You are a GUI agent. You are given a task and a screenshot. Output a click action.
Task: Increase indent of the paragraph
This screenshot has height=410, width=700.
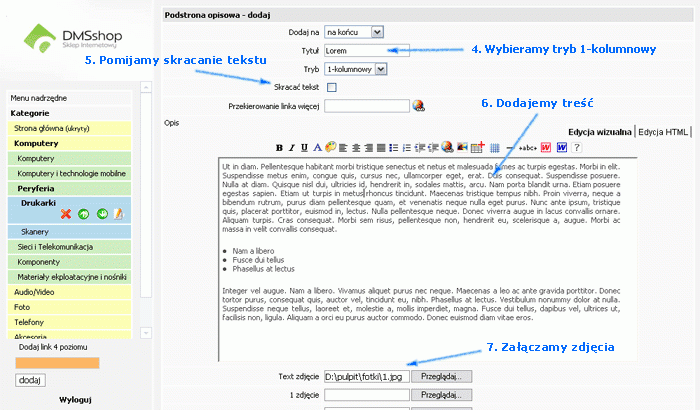tap(433, 148)
